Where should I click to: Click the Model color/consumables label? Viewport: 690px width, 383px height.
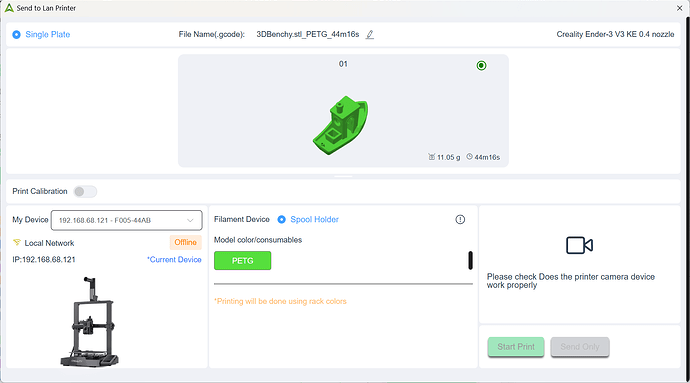tap(258, 240)
